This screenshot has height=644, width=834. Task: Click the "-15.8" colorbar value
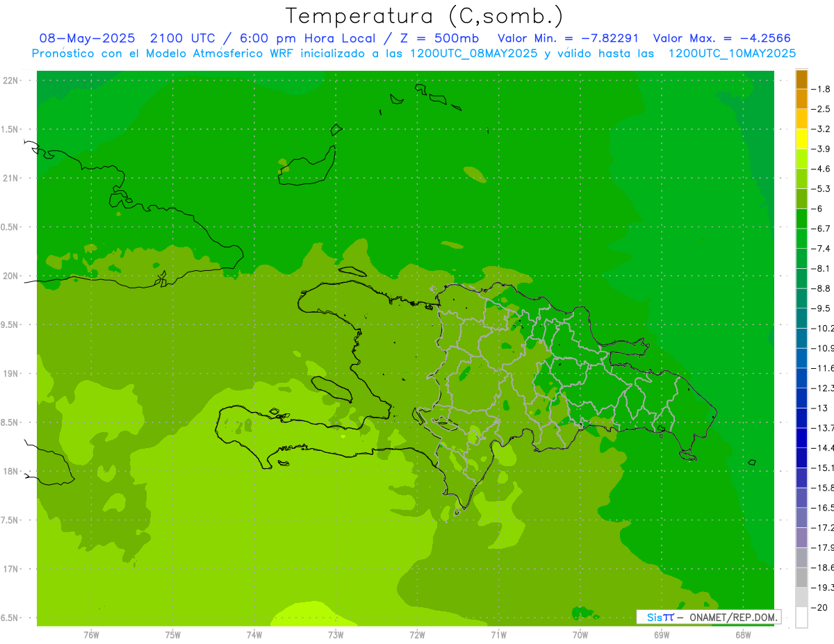[x=822, y=488]
